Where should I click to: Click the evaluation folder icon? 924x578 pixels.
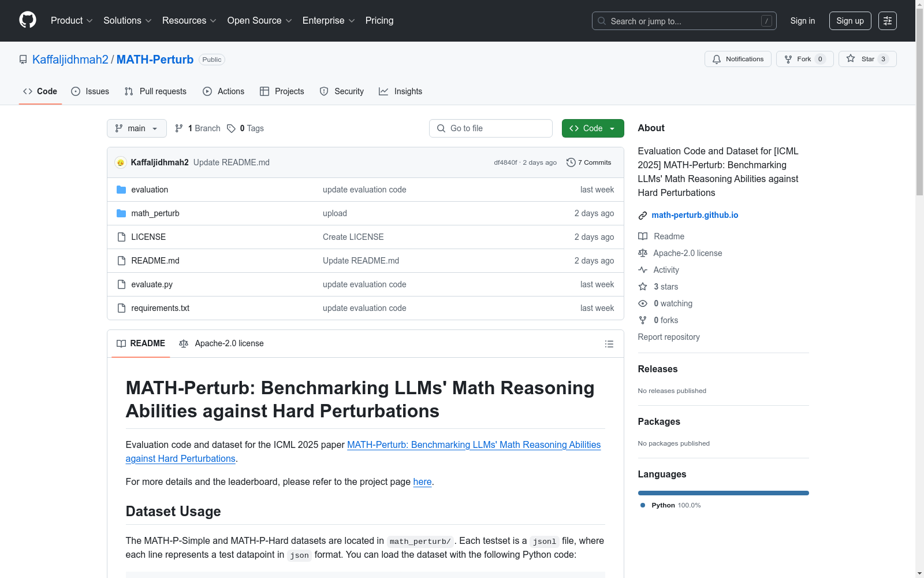pos(121,190)
